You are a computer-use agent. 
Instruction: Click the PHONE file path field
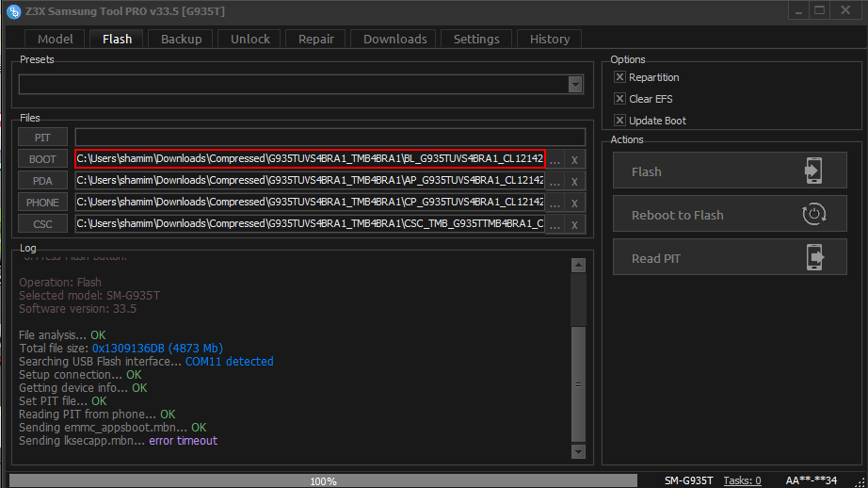(310, 203)
